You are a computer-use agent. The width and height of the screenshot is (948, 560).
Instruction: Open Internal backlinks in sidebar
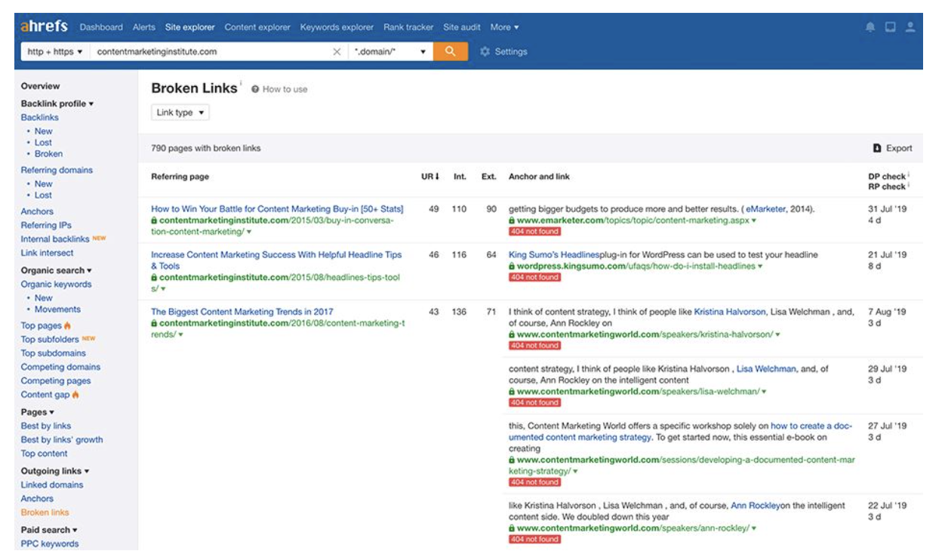tap(55, 239)
